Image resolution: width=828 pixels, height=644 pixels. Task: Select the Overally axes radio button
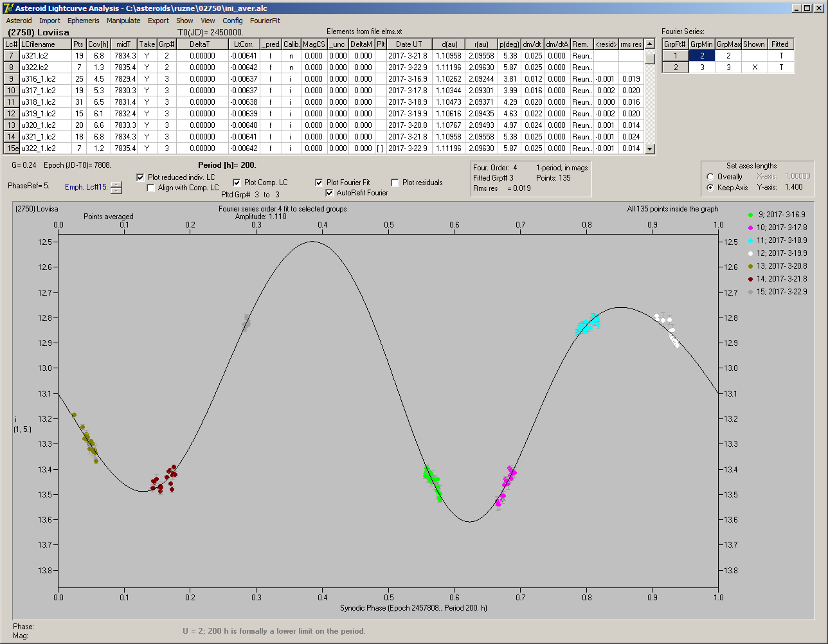[710, 177]
